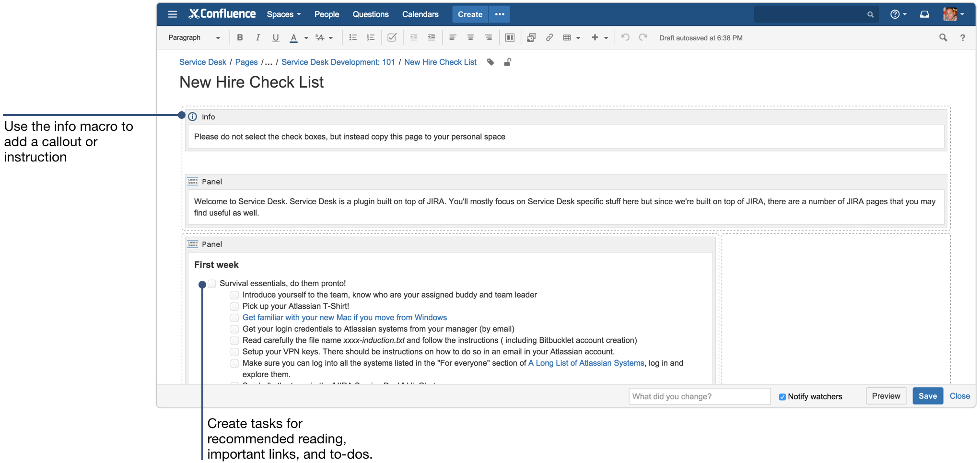Click the Preview button
Viewport: 980px width, 463px height.
coord(886,396)
